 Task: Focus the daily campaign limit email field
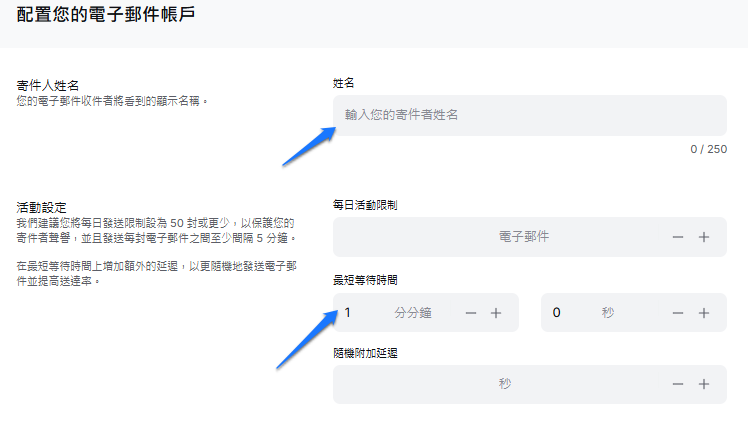500,237
